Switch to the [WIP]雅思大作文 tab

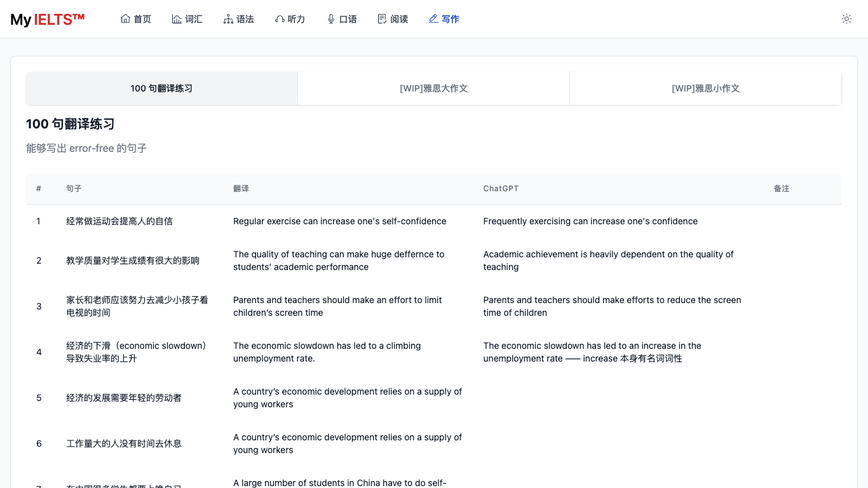coord(434,88)
